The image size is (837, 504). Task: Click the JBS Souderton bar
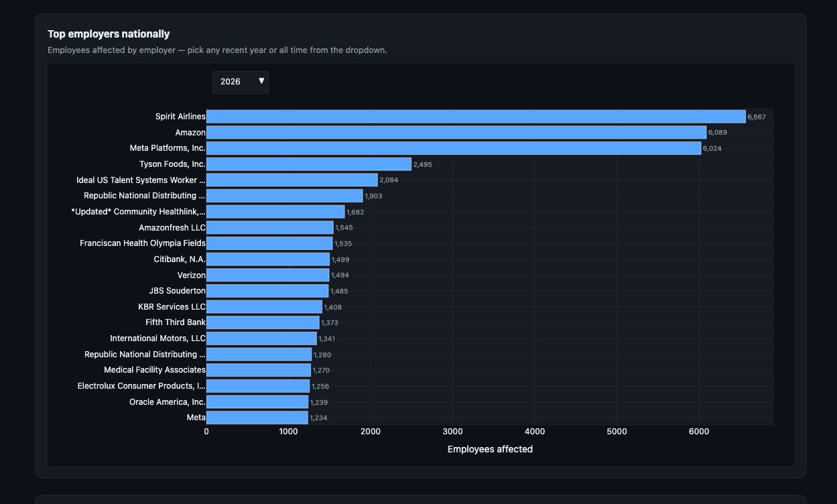(267, 291)
